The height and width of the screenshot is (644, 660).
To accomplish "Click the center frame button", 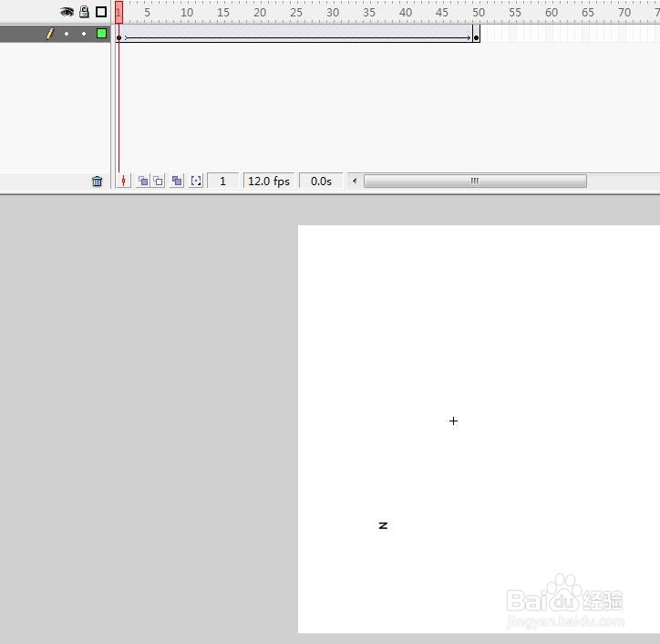I will coord(123,182).
